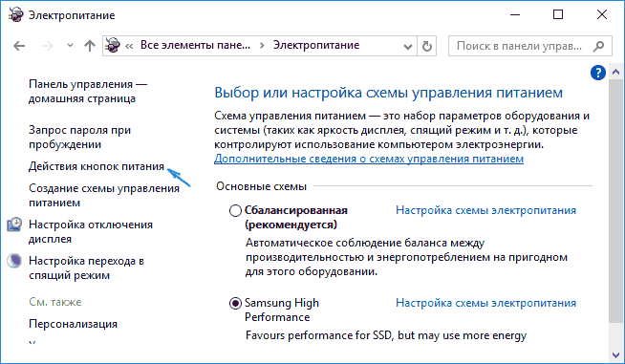Viewport: 625px width, 364px height.
Task: Click the Forward navigation arrow
Action: (48, 46)
